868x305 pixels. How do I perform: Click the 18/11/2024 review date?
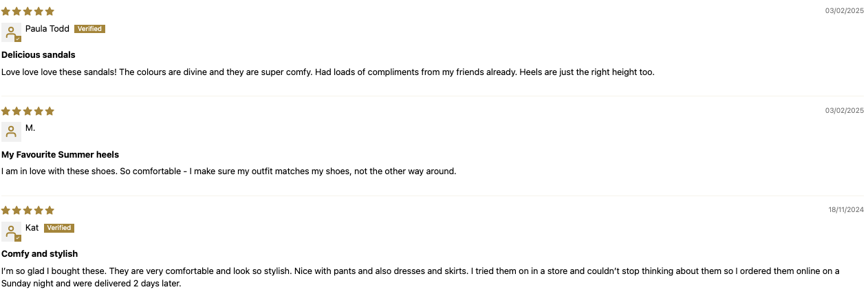click(846, 210)
